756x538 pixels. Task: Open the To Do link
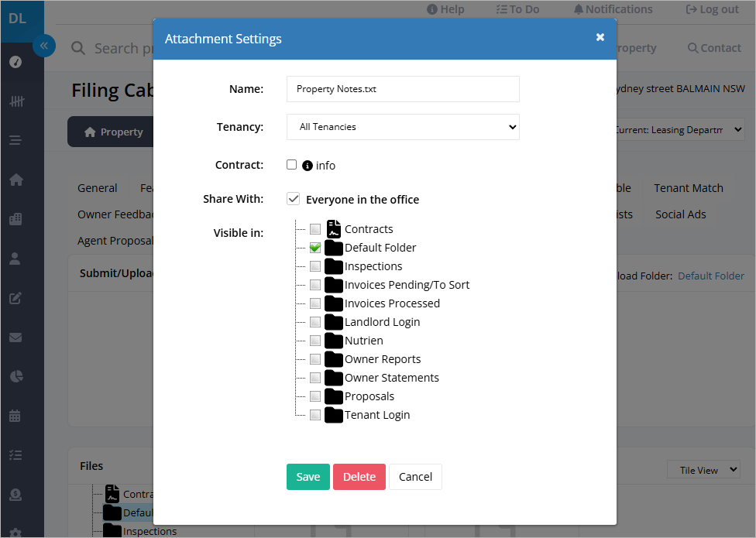(x=518, y=9)
